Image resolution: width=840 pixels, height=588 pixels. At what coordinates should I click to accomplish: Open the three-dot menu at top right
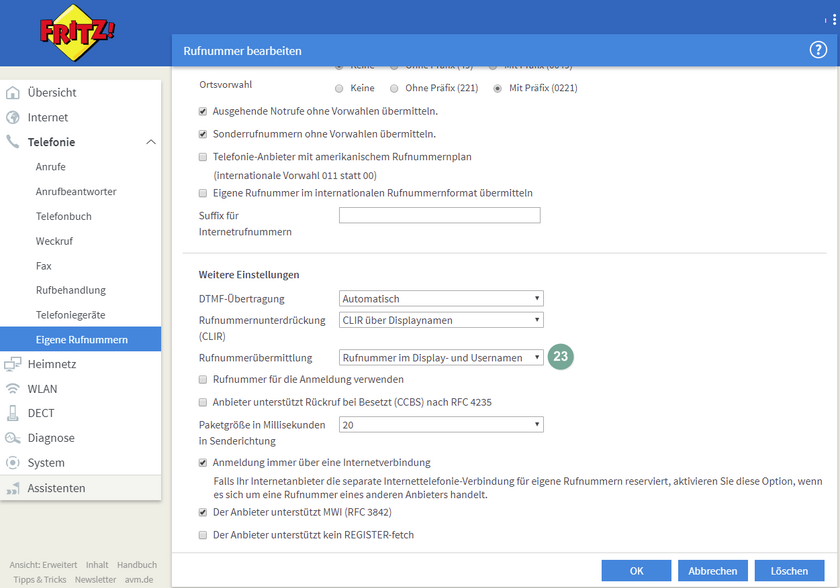pos(834,20)
